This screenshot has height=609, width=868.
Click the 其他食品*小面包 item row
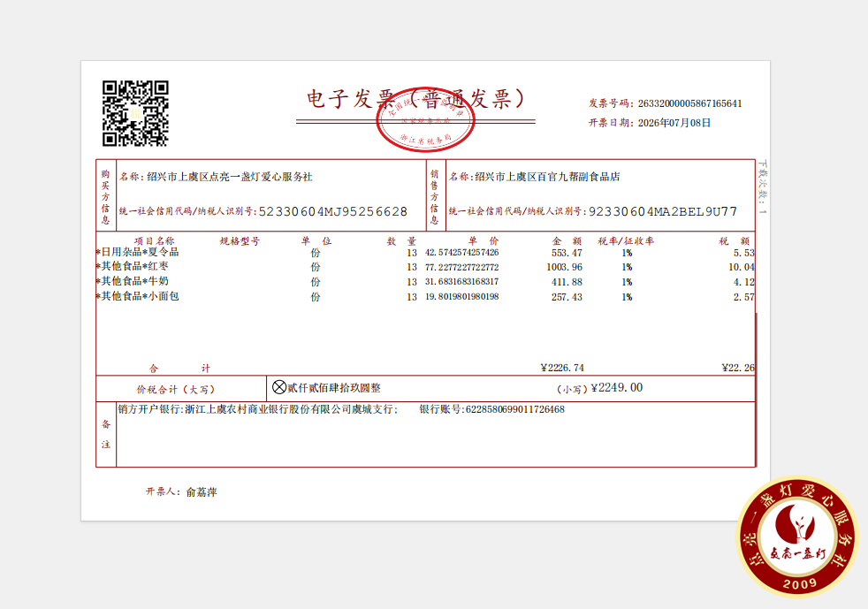pyautogui.click(x=425, y=297)
